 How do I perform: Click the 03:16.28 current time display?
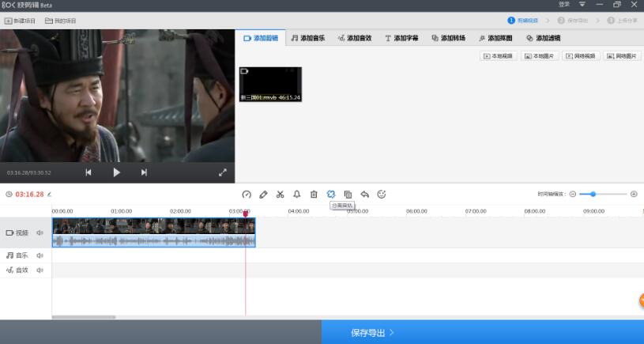(x=29, y=195)
